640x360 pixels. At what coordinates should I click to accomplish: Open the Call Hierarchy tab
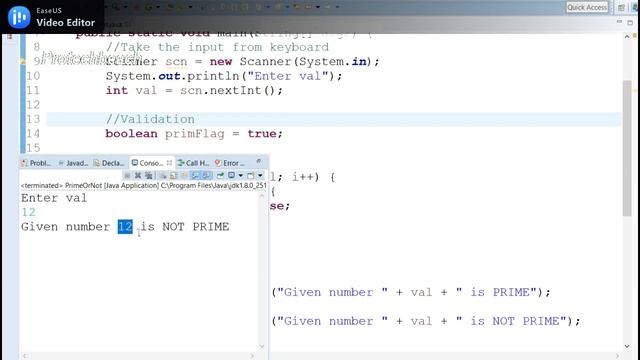(193, 163)
